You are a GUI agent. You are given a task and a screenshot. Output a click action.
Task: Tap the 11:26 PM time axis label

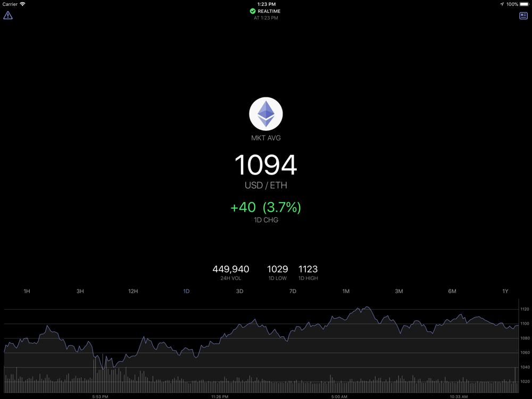coord(220,397)
